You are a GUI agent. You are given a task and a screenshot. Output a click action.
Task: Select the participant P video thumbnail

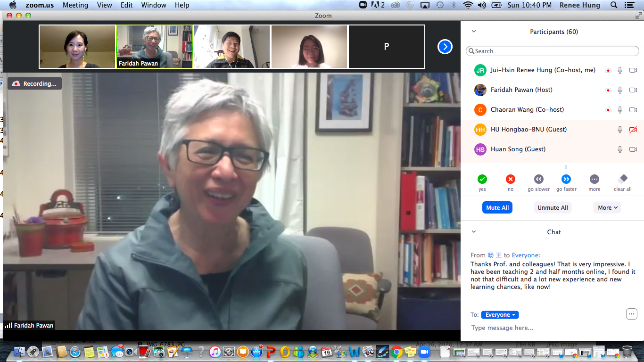coord(387,47)
